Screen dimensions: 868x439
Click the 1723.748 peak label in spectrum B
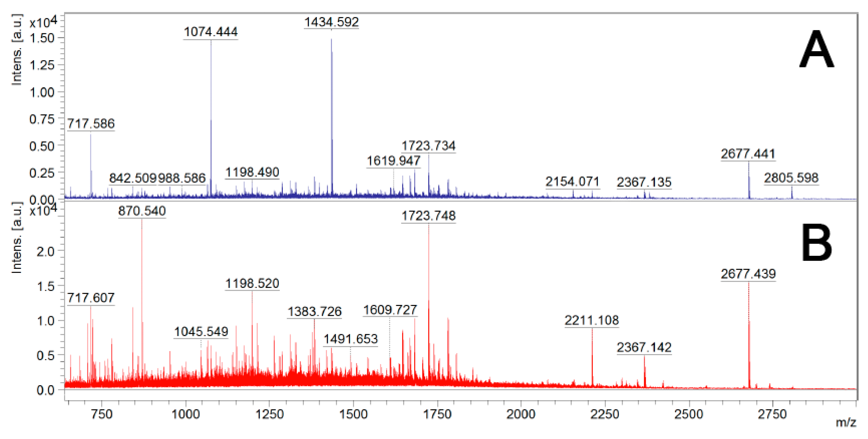[429, 216]
